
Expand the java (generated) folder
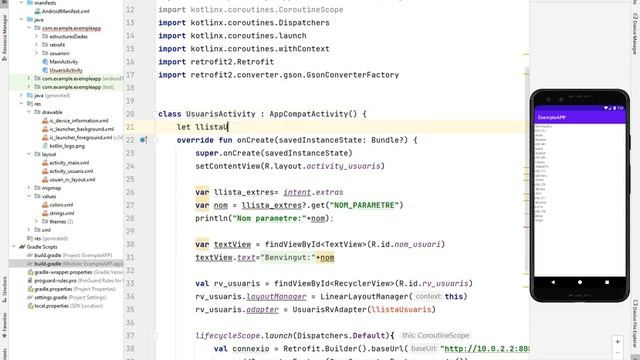pyautogui.click(x=21, y=95)
